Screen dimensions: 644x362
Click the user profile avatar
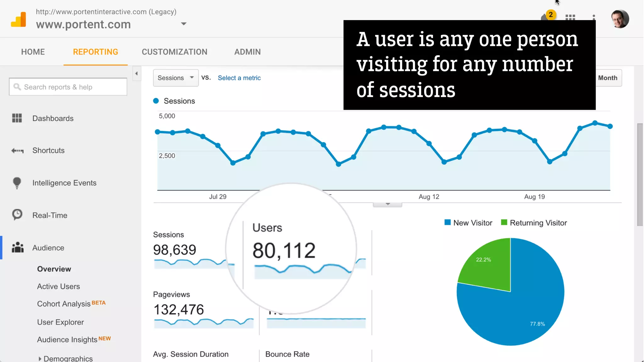[x=620, y=19]
